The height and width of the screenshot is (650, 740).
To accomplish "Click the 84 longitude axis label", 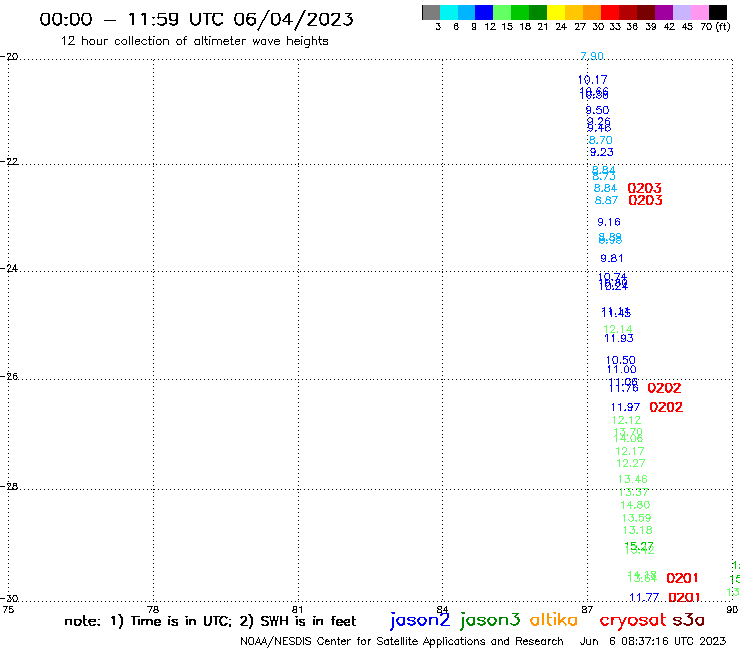I will tap(442, 609).
